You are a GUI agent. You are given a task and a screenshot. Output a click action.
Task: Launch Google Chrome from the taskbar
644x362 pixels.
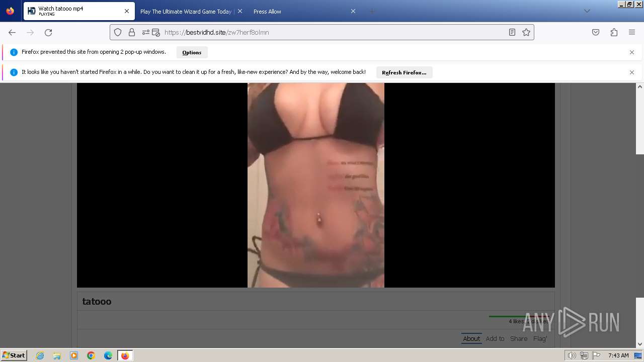click(x=91, y=355)
